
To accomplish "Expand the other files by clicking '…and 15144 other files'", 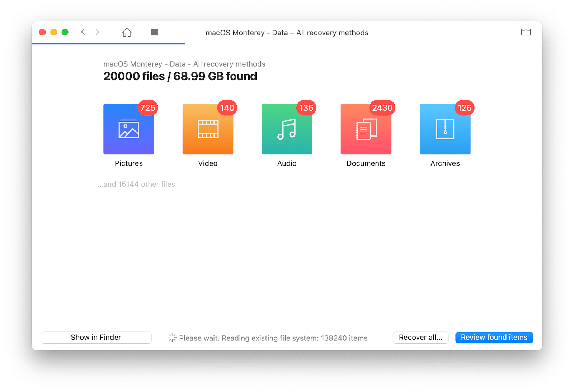I will [x=136, y=184].
